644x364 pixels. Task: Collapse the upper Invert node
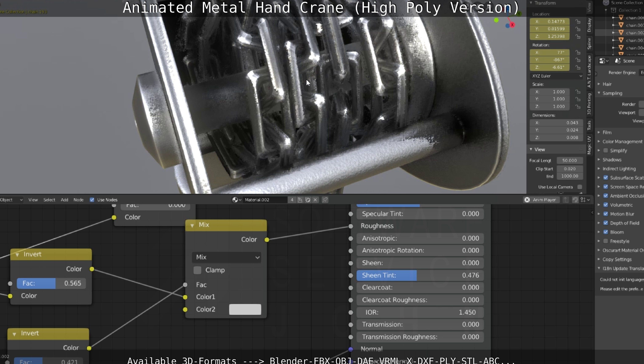tap(17, 254)
